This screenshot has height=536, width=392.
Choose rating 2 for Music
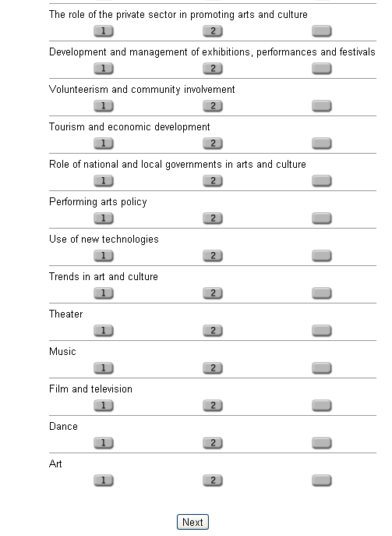click(x=213, y=368)
